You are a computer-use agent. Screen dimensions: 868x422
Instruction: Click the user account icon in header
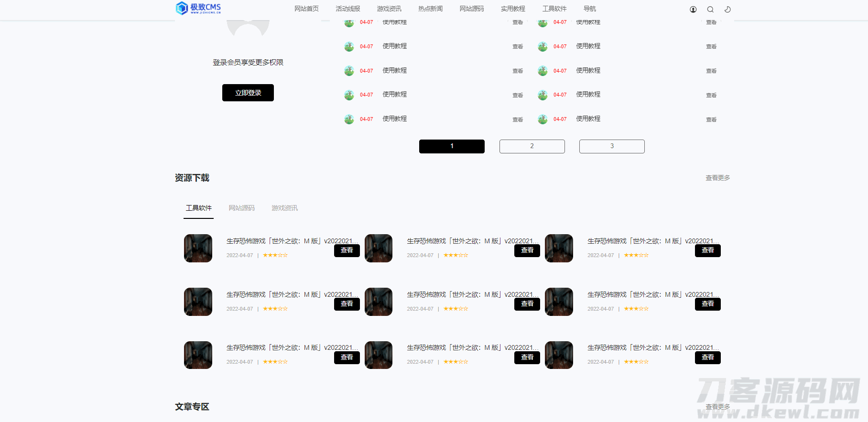693,10
